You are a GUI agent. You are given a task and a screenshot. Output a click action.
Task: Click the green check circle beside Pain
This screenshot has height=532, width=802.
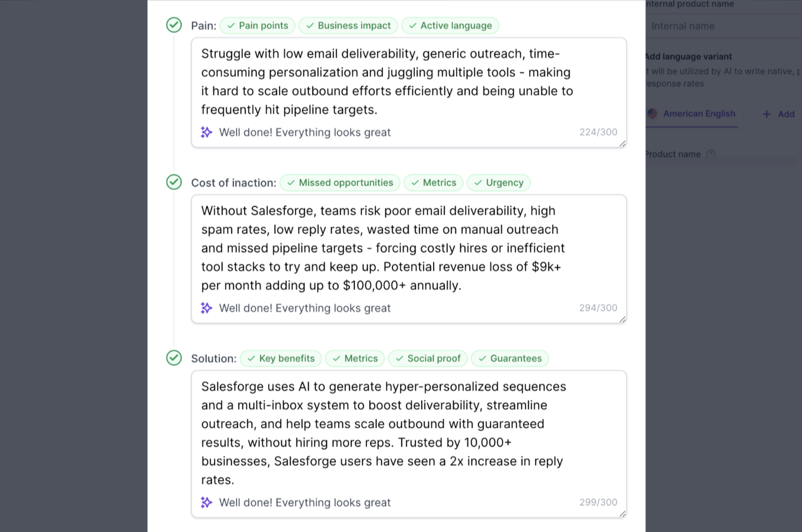click(x=174, y=25)
